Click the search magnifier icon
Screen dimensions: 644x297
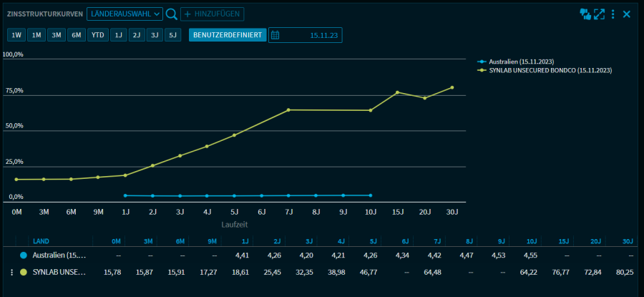(x=171, y=14)
